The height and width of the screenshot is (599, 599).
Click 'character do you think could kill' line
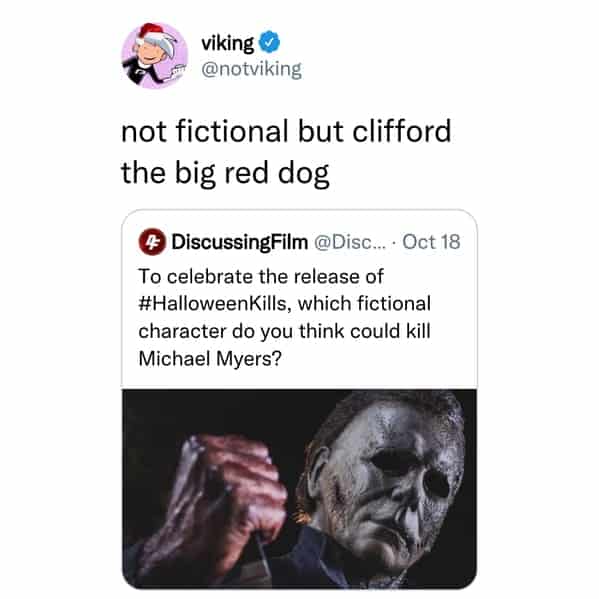285,331
